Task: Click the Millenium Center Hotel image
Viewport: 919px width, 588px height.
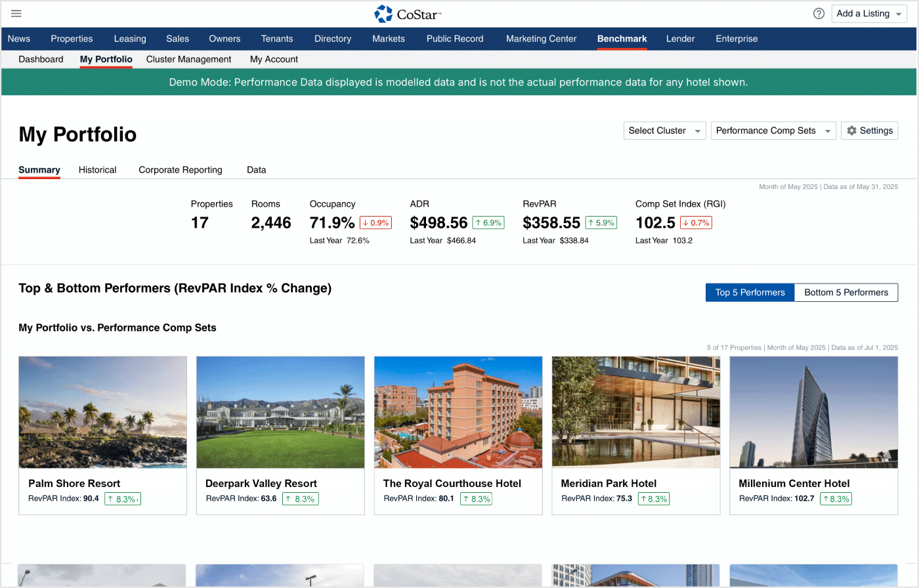Action: [x=813, y=412]
